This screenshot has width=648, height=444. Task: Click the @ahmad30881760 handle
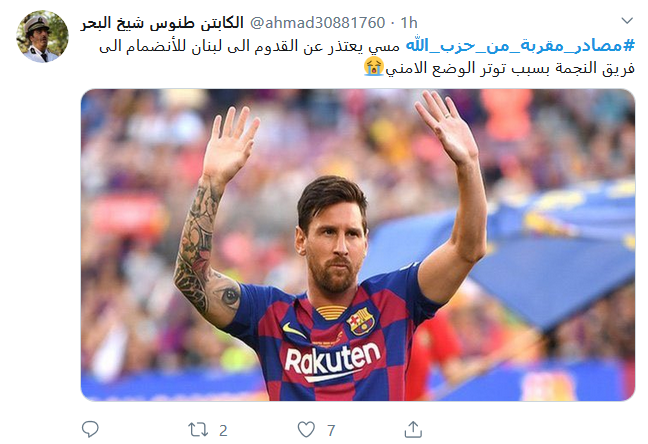317,23
